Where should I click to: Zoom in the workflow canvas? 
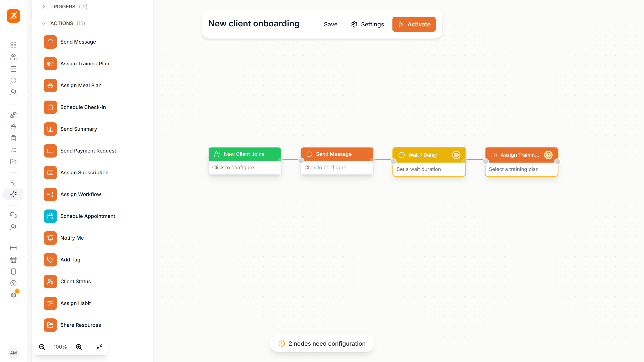pos(79,347)
